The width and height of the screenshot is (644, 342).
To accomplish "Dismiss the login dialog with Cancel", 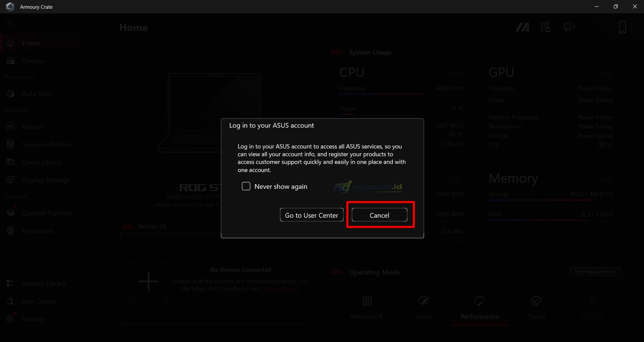I will tap(379, 215).
